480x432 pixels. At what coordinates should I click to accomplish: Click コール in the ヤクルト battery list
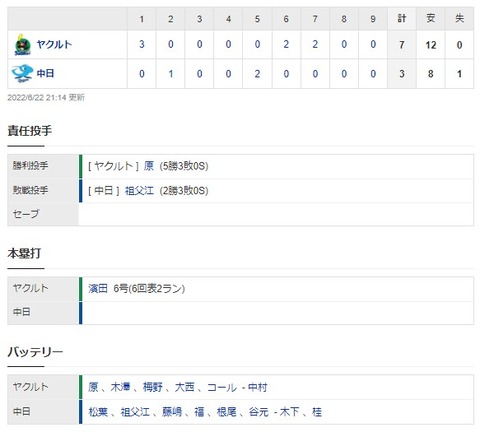tap(222, 387)
